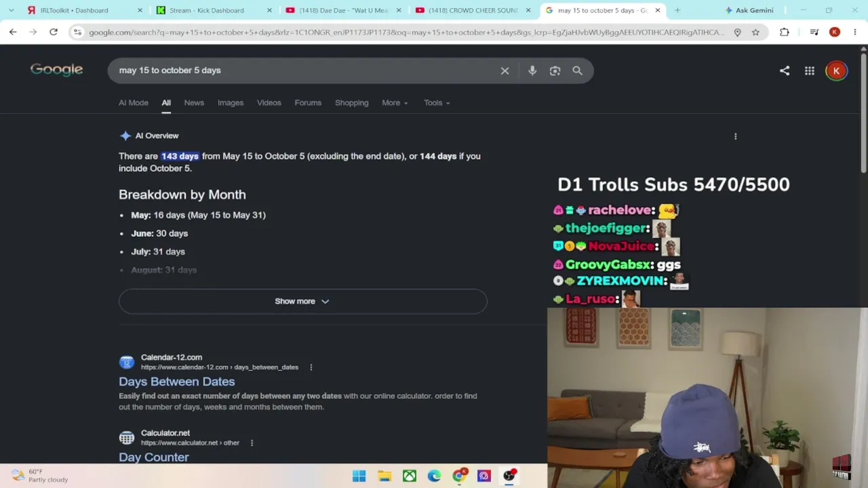This screenshot has width=868, height=488.
Task: Open Chrome's three-dot menu
Action: 855,32
